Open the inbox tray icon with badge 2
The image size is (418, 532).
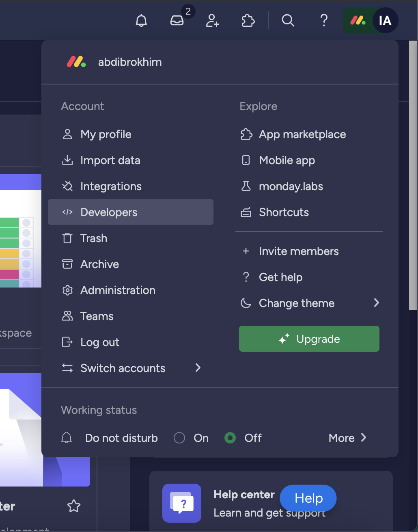177,20
